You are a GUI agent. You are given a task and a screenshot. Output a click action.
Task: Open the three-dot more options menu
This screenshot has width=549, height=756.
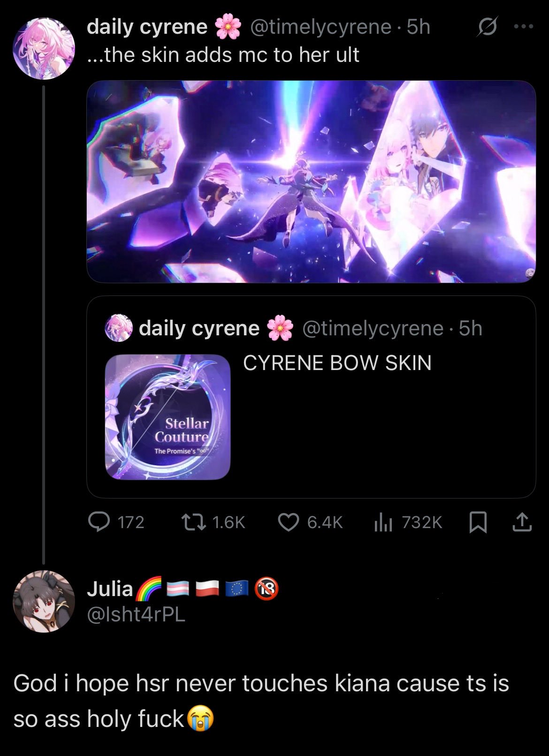[x=524, y=27]
